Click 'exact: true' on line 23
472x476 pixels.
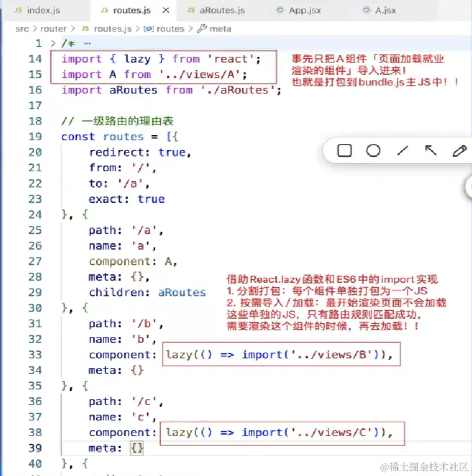tap(127, 199)
